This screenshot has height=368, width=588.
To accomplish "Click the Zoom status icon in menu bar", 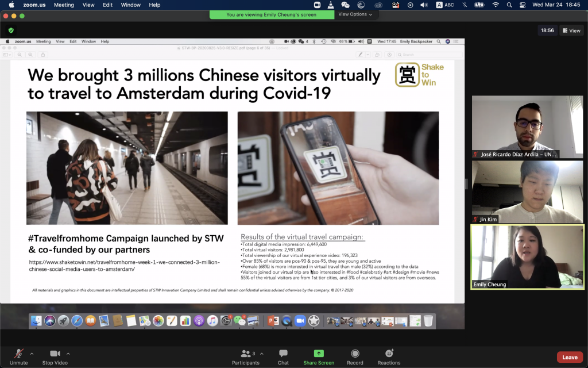I will (317, 5).
